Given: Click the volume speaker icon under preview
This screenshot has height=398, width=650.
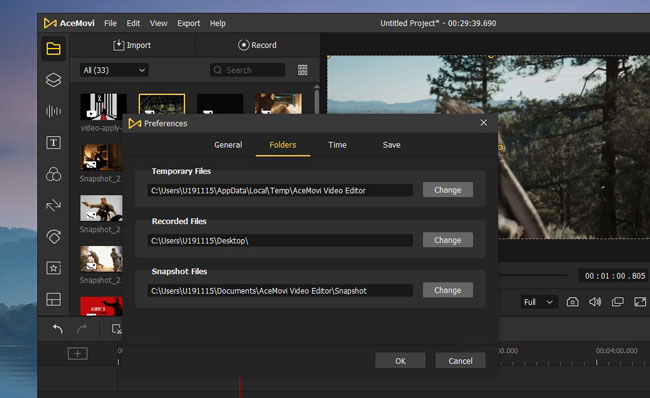Looking at the screenshot, I should pos(595,302).
